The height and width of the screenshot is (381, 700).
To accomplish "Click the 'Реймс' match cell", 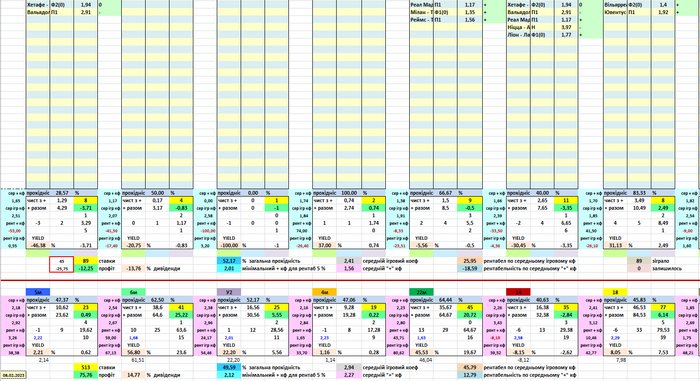I will click(421, 20).
